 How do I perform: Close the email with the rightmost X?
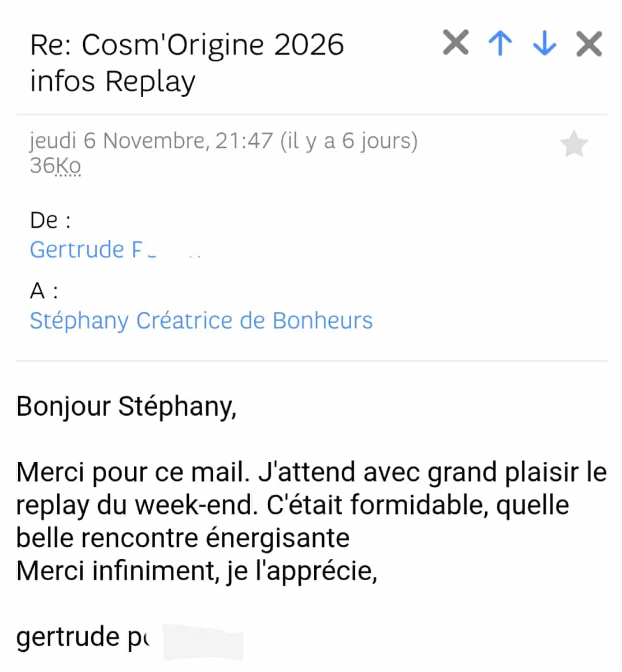(x=589, y=44)
